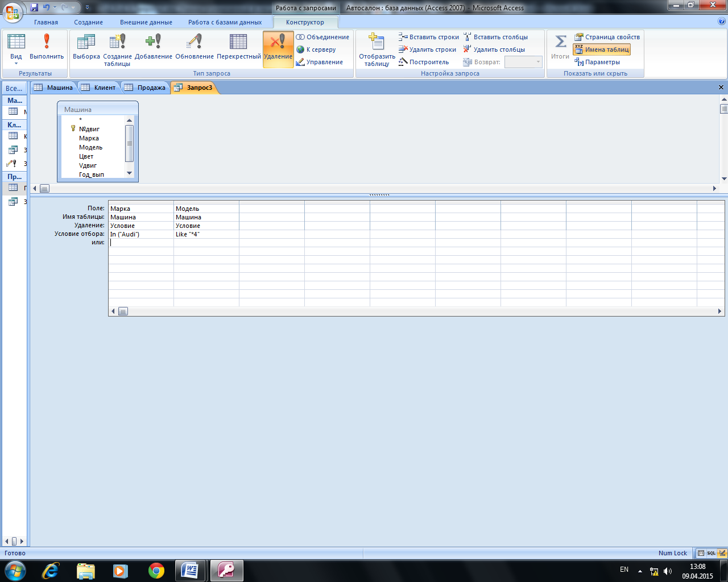The width and height of the screenshot is (728, 582).
Task: Toggle Имена таблиц row visibility
Action: coord(602,49)
